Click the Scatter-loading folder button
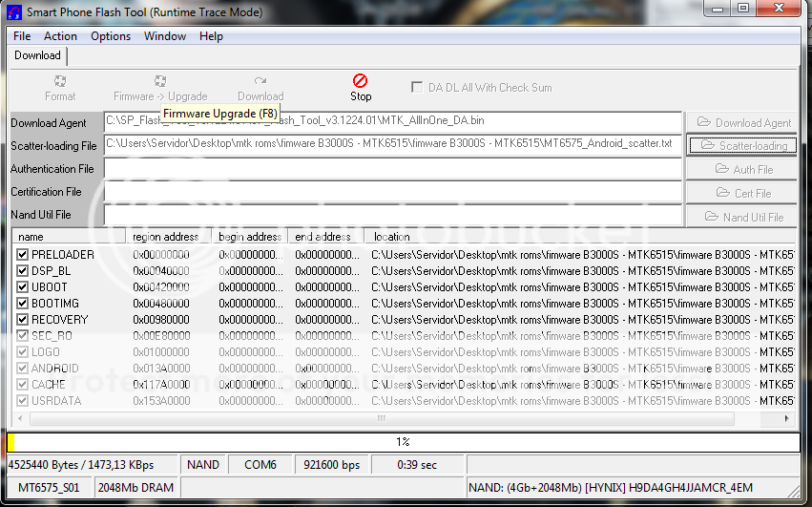 click(742, 145)
